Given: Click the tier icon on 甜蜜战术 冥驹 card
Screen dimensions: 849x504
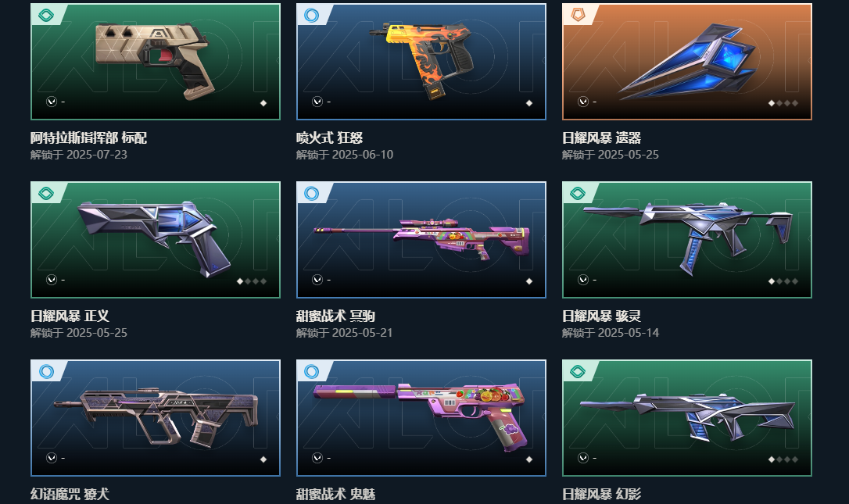Looking at the screenshot, I should click(x=312, y=193).
